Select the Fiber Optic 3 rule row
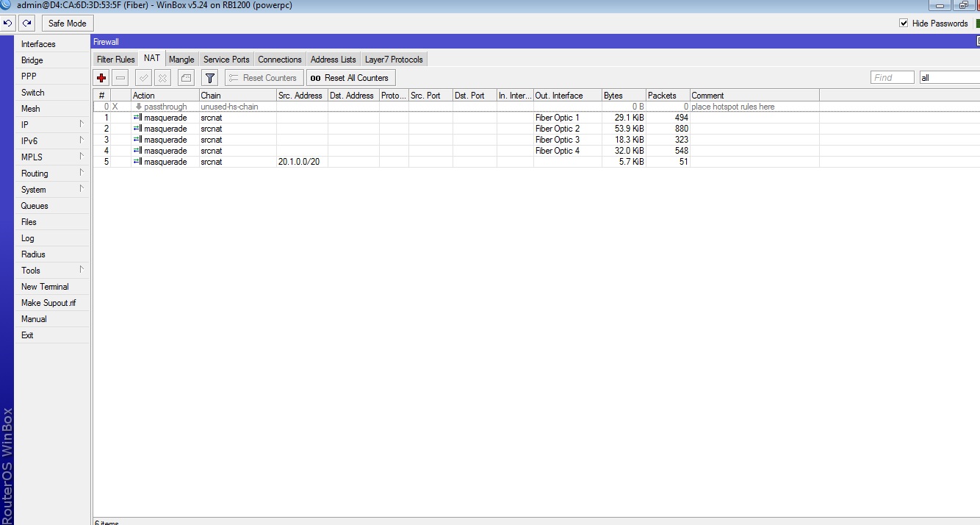This screenshot has width=980, height=525. point(536,140)
